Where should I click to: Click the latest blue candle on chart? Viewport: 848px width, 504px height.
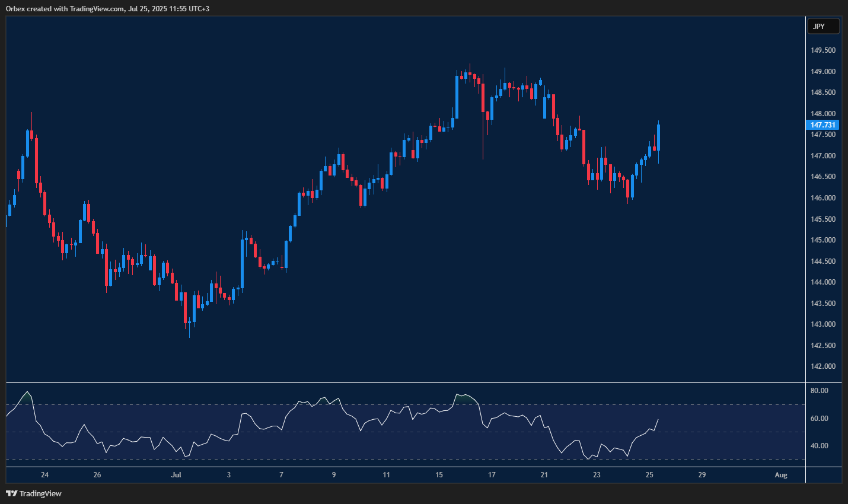click(x=658, y=137)
